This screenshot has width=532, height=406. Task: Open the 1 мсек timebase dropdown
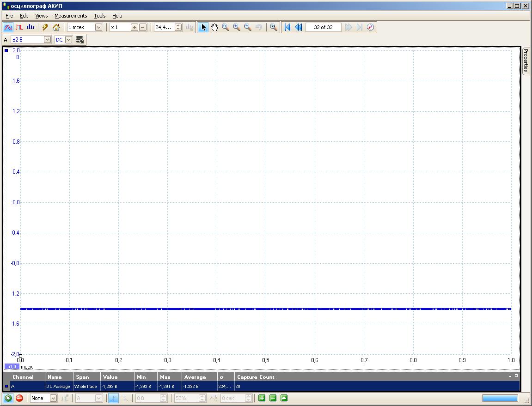[98, 27]
